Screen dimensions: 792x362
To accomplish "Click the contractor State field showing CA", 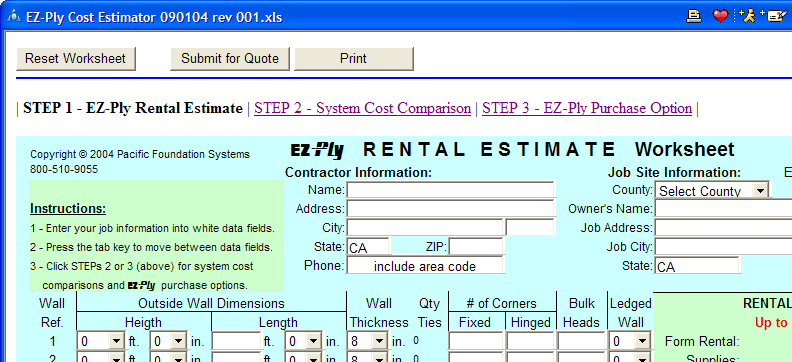I will point(368,246).
